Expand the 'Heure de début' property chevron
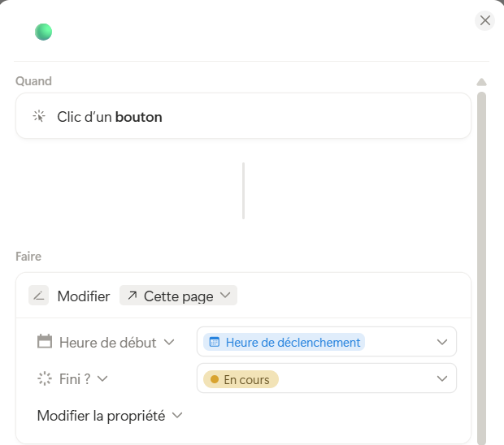The width and height of the screenshot is (504, 445). click(169, 342)
